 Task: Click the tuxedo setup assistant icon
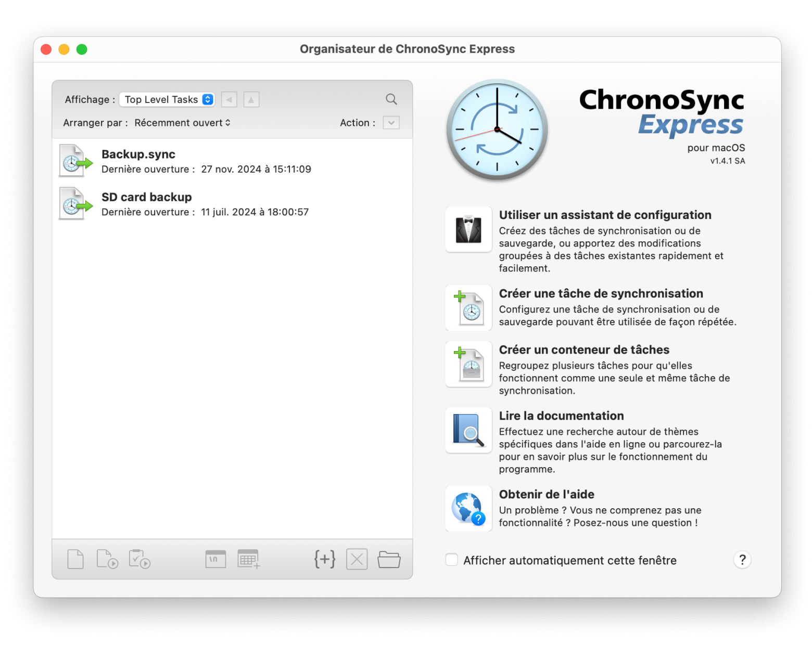pos(468,229)
